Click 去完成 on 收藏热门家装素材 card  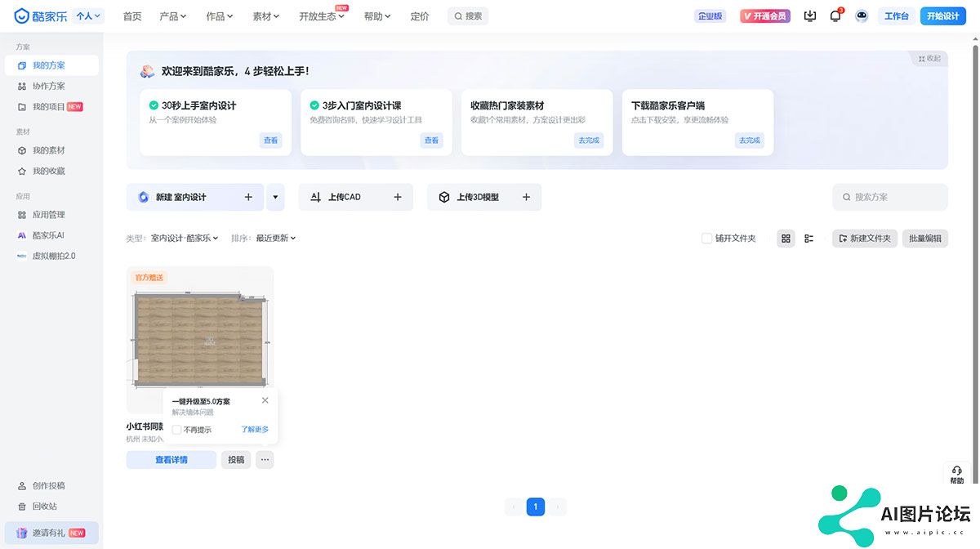(x=589, y=141)
